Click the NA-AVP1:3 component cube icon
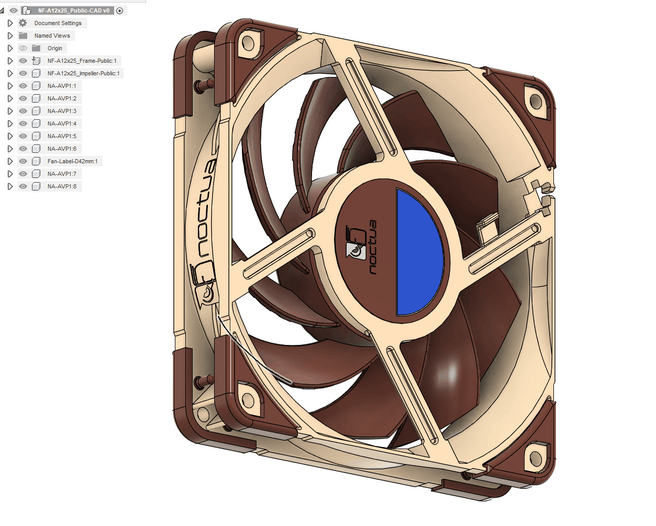Screen dimensions: 656x526 [x=36, y=111]
